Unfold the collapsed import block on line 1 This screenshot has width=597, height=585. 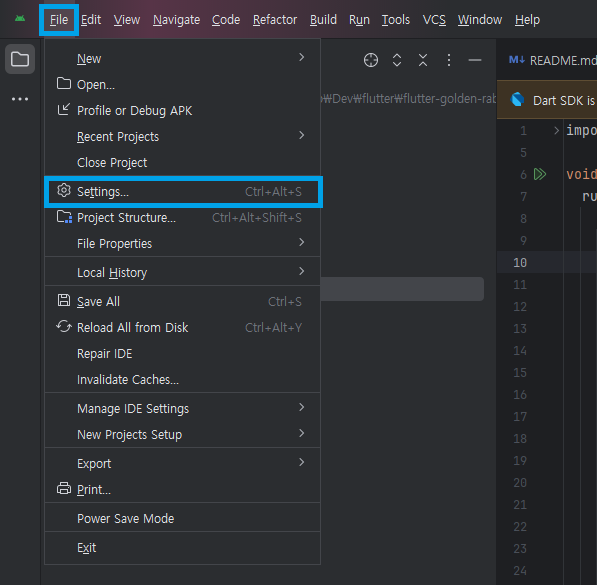556,131
